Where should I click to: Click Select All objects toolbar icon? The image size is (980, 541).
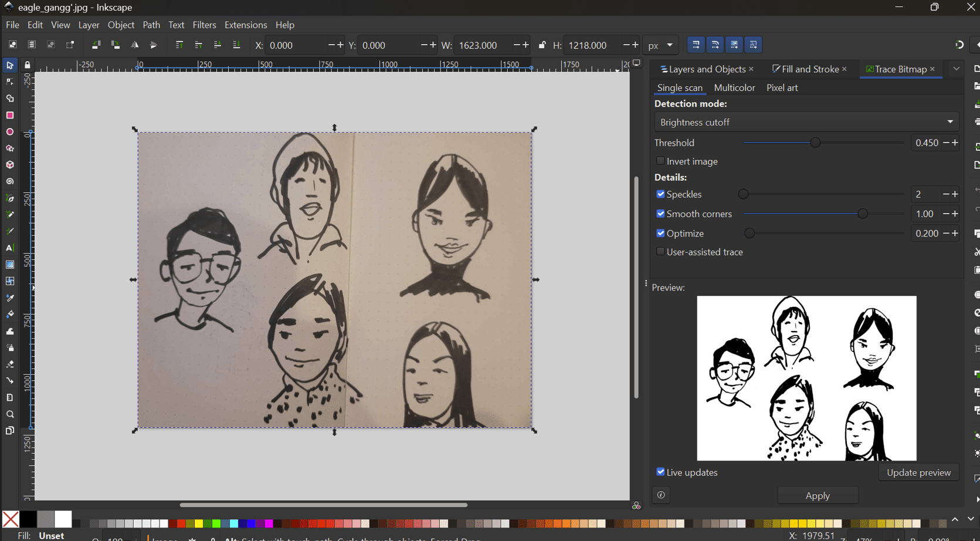point(12,45)
